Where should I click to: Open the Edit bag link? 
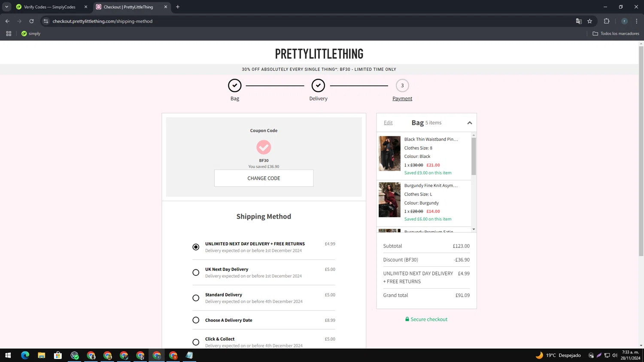click(388, 123)
